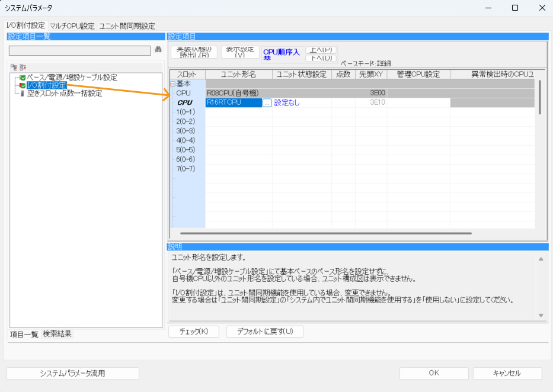Image resolution: width=553 pixels, height=392 pixels.
Task: Collapse the 基本 row group
Action: [x=172, y=84]
